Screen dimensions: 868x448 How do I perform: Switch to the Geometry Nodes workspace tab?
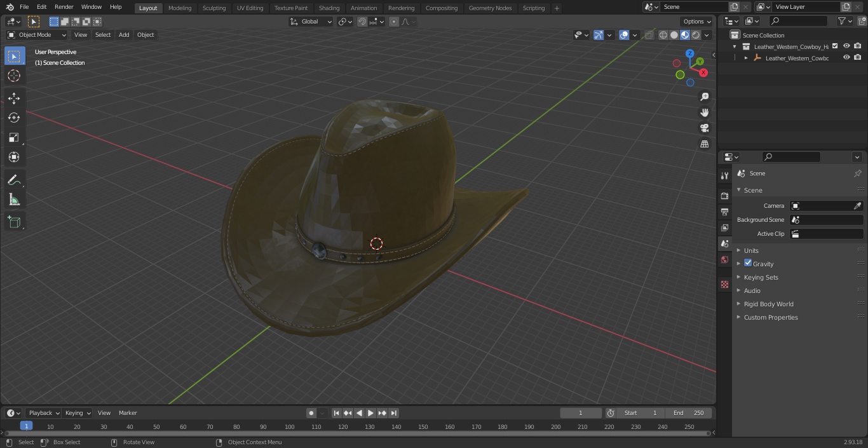[490, 8]
